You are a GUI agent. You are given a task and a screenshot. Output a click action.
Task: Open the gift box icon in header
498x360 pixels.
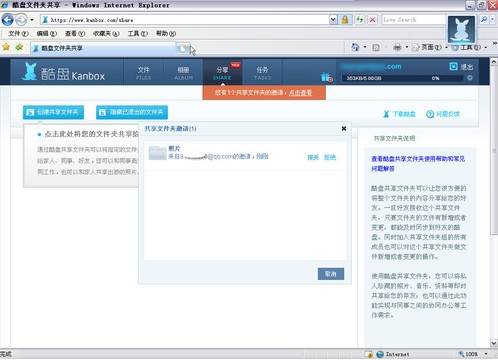tap(326, 77)
